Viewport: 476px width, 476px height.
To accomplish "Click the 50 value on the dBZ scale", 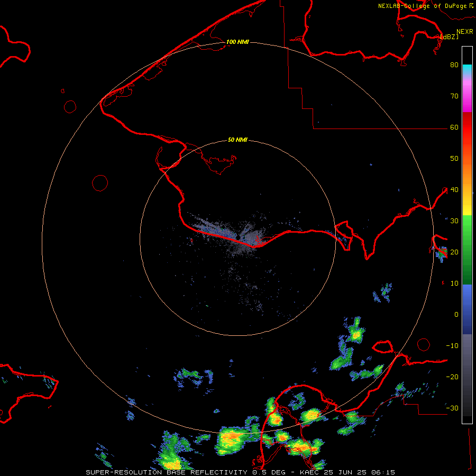I will 454,159.
